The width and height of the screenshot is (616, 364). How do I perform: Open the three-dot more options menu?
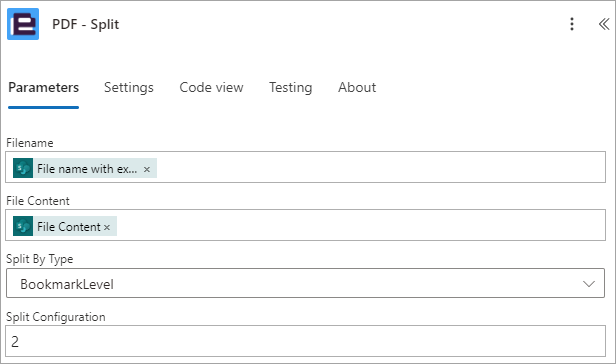(572, 24)
